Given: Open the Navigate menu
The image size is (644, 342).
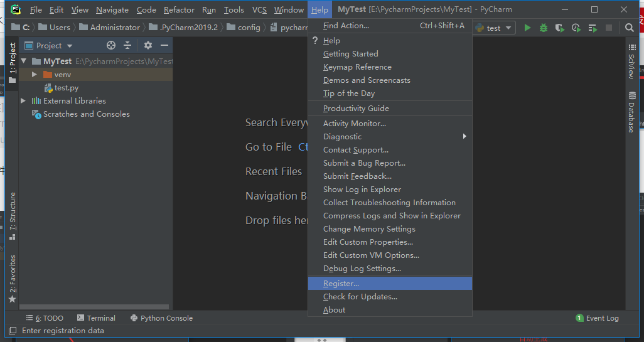Looking at the screenshot, I should click(x=112, y=9).
